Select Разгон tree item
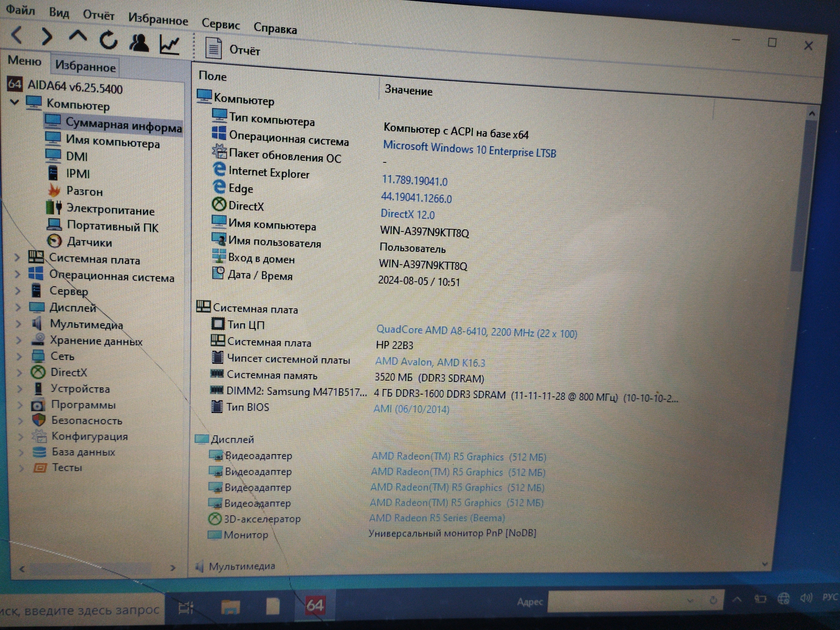Screen dimensions: 840x630 coord(84,191)
